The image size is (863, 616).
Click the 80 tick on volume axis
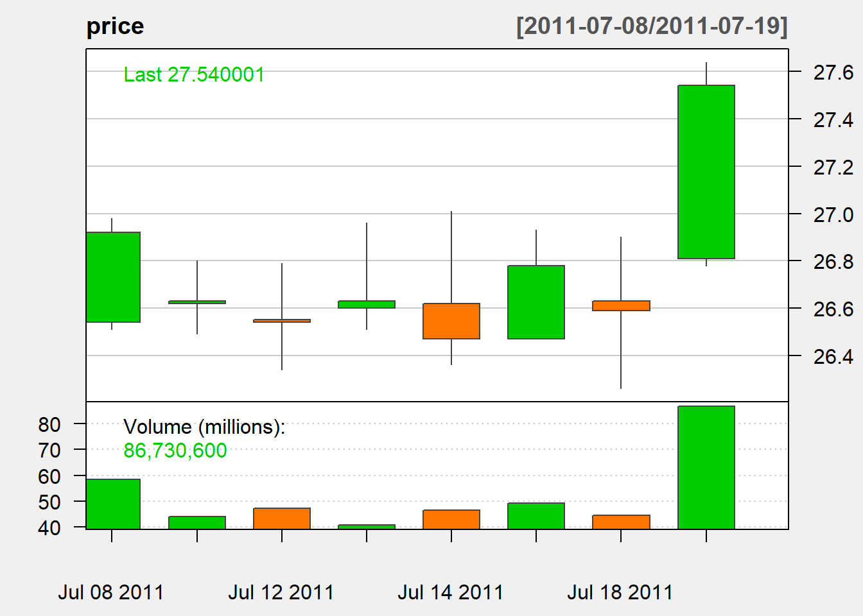coord(49,424)
